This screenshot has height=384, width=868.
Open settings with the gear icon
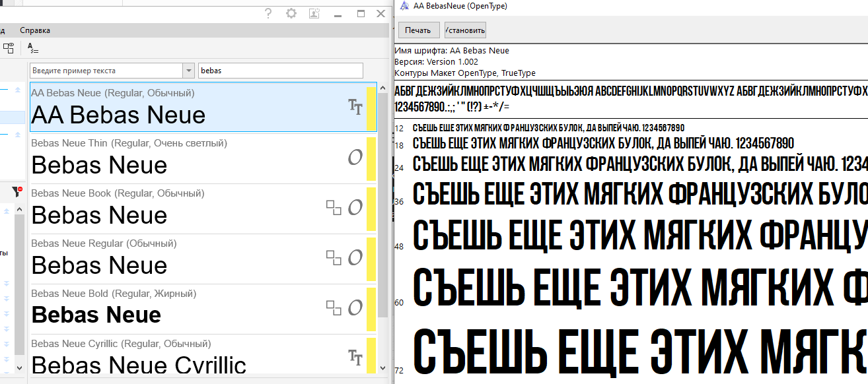(x=291, y=13)
